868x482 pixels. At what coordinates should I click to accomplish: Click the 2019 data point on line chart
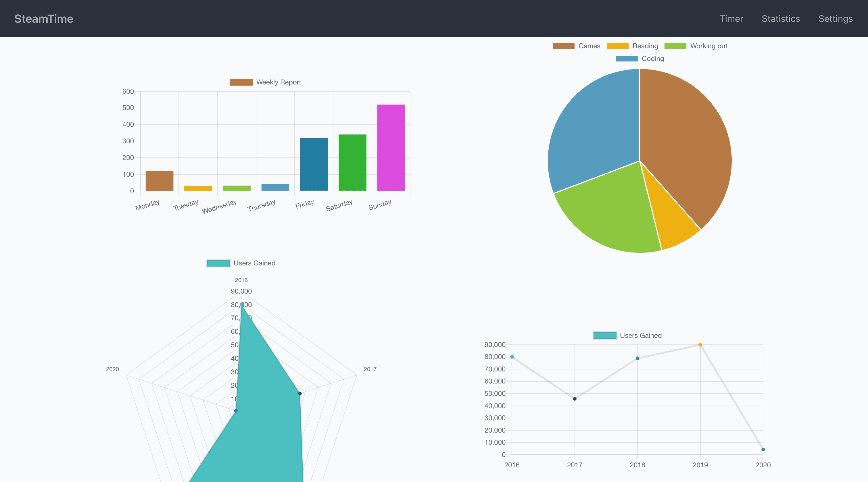(x=700, y=345)
